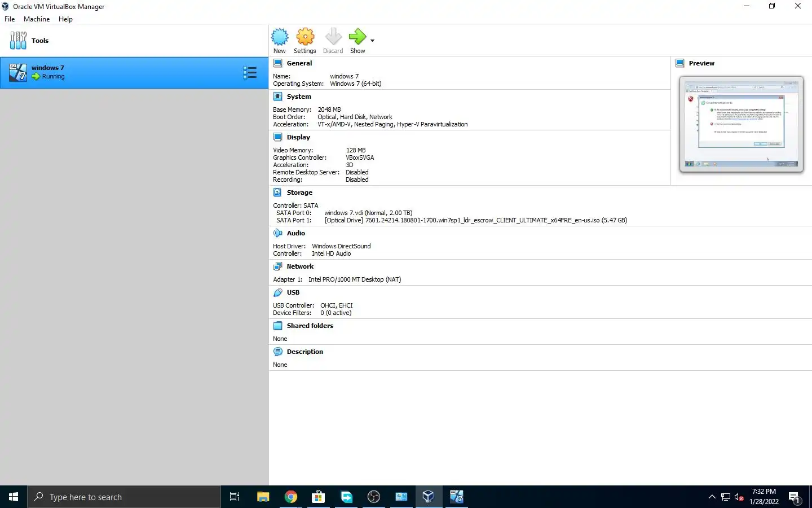The height and width of the screenshot is (508, 812).
Task: Open the Display section header
Action: [x=298, y=137]
